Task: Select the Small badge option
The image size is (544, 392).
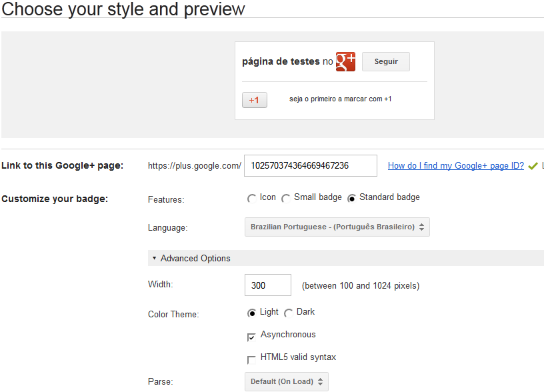Action: (285, 198)
